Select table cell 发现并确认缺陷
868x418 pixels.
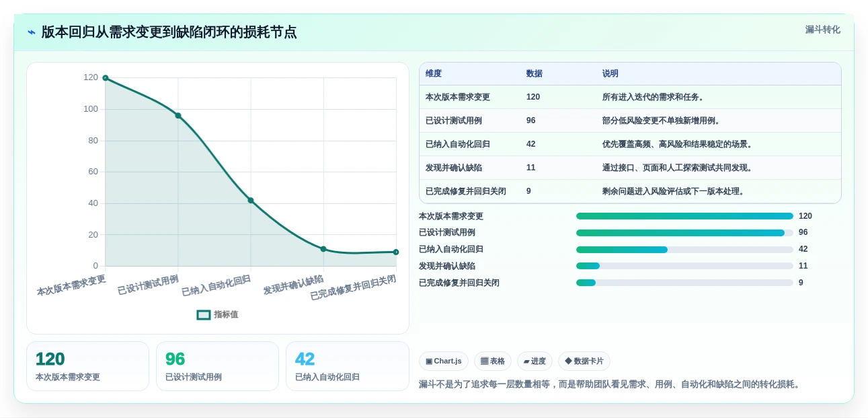pos(454,168)
